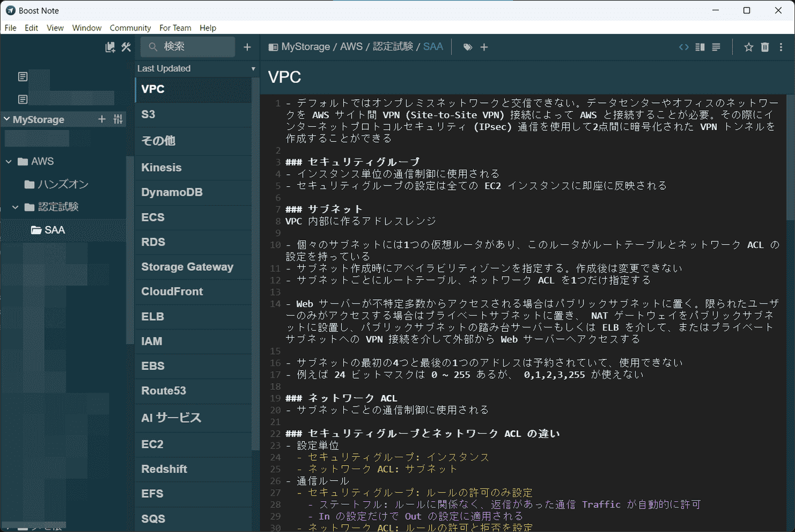Select the document preview layout icon
795x532 pixels.
(x=717, y=47)
